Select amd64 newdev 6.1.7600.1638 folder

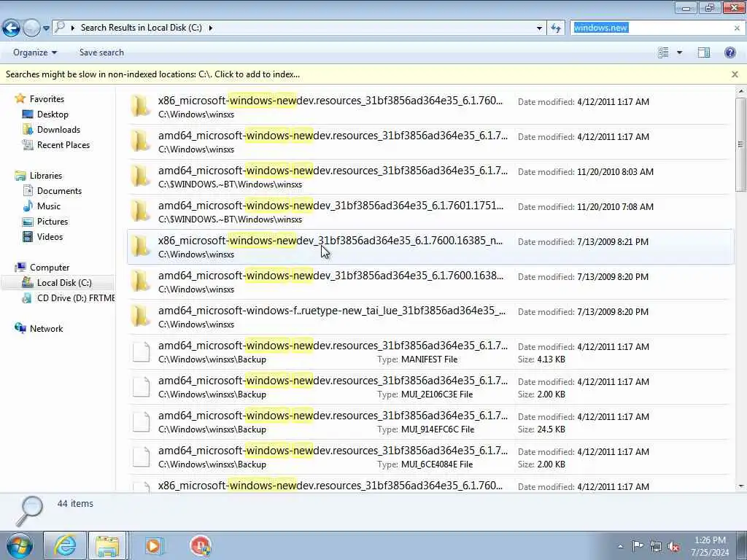tap(430, 282)
